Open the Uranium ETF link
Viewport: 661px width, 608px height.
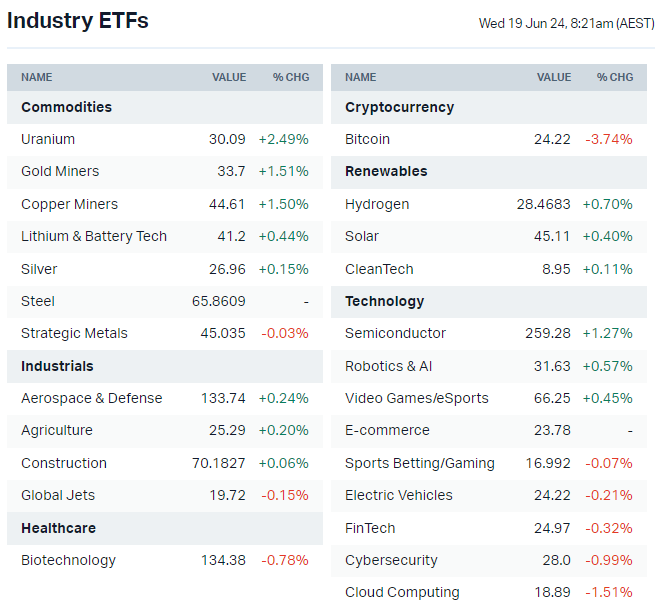tap(48, 139)
